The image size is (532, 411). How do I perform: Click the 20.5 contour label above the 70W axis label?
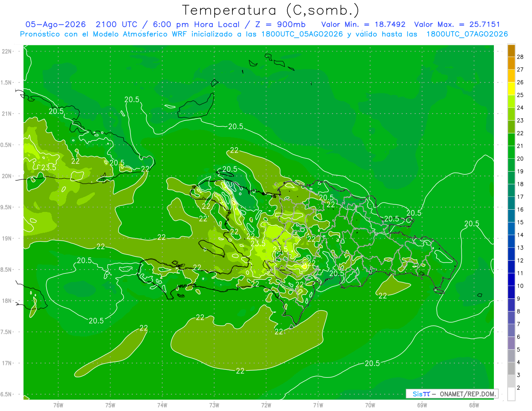click(x=372, y=363)
